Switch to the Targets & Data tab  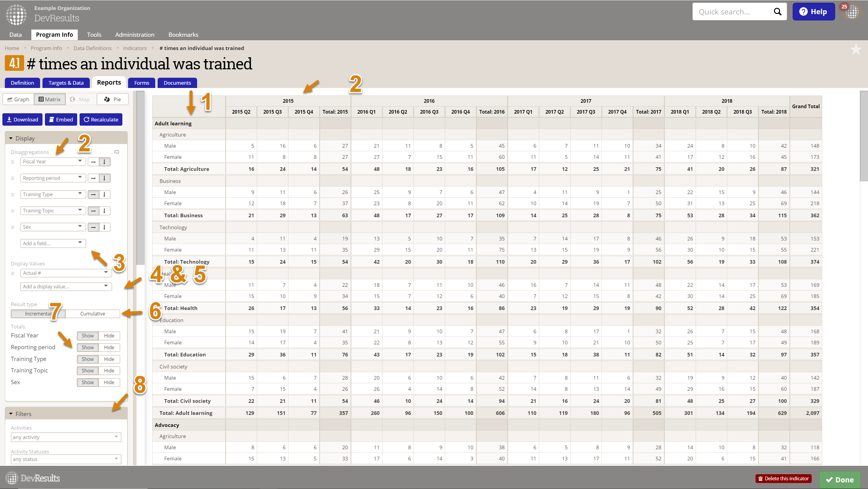click(x=66, y=83)
